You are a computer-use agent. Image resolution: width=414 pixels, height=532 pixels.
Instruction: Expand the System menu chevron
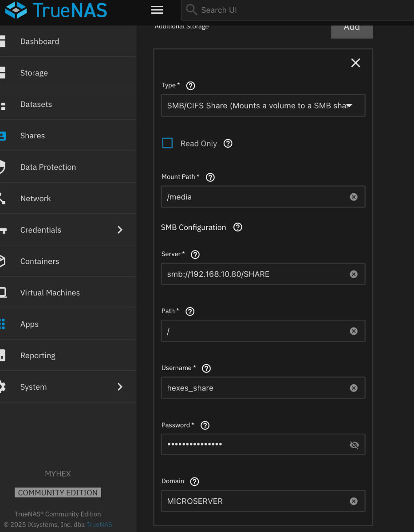pyautogui.click(x=119, y=387)
